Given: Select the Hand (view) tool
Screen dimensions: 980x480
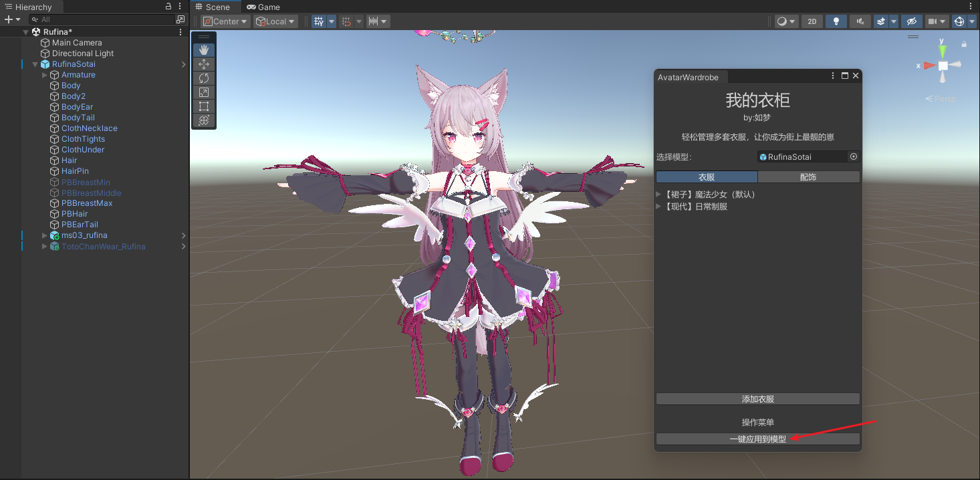Looking at the screenshot, I should [204, 49].
